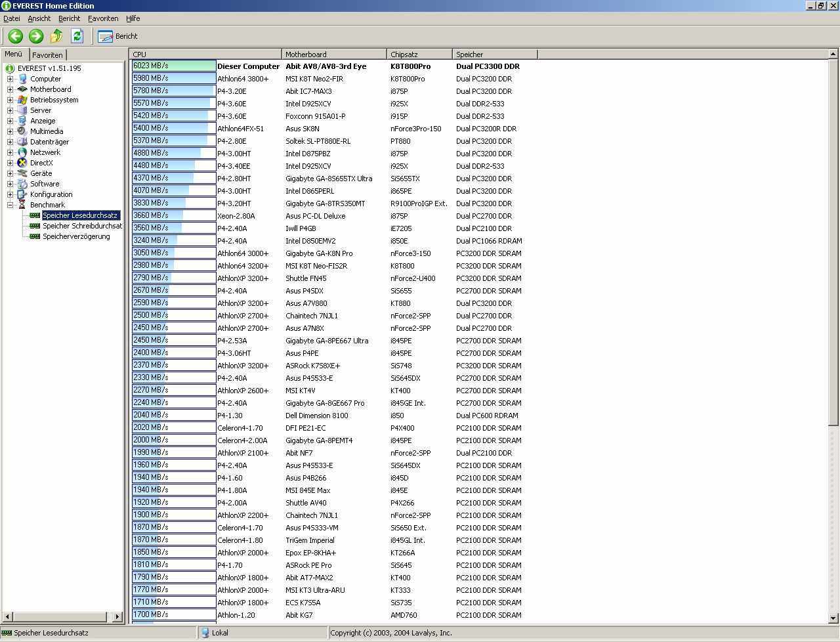Click the Datenträger tree icon

[22, 142]
